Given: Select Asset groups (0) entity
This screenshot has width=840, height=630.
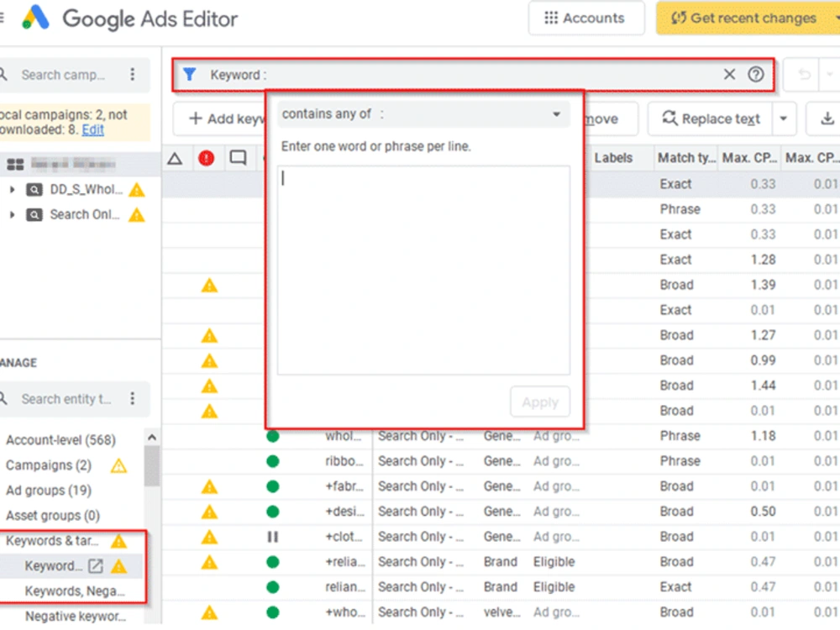Looking at the screenshot, I should (x=53, y=516).
